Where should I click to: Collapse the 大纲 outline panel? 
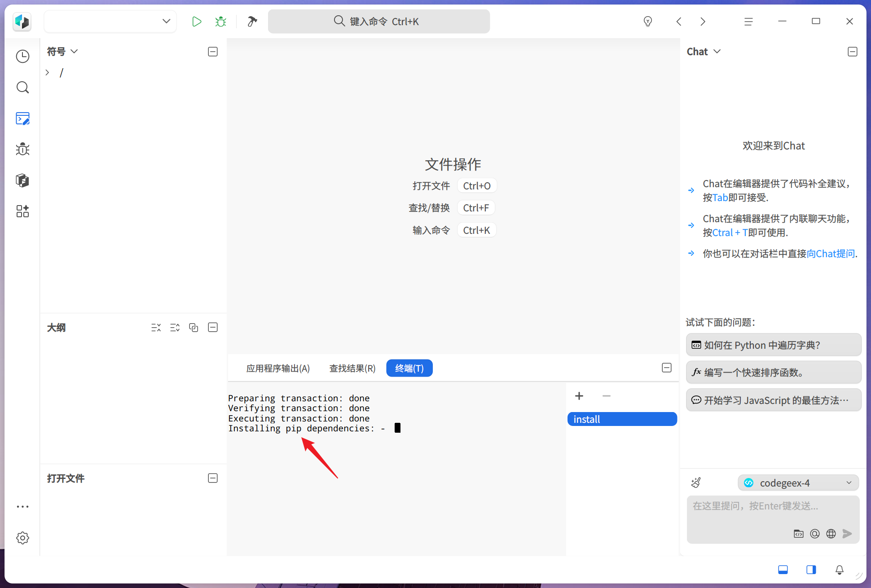click(x=213, y=328)
